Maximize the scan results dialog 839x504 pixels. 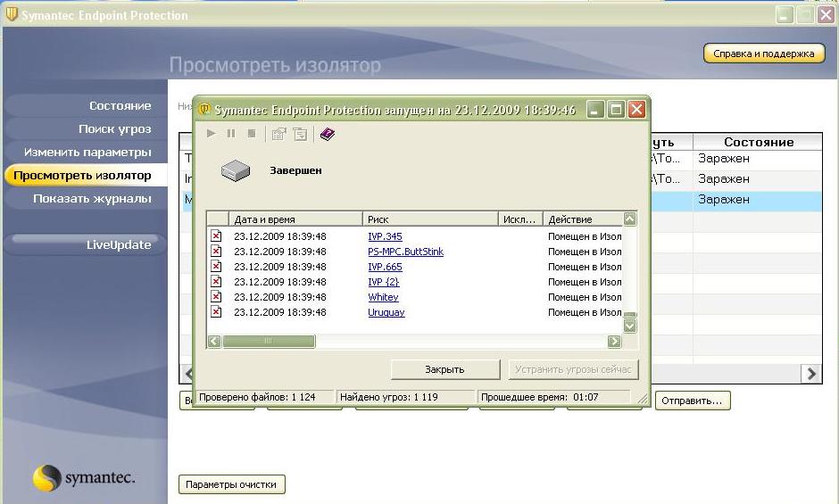pyautogui.click(x=616, y=110)
